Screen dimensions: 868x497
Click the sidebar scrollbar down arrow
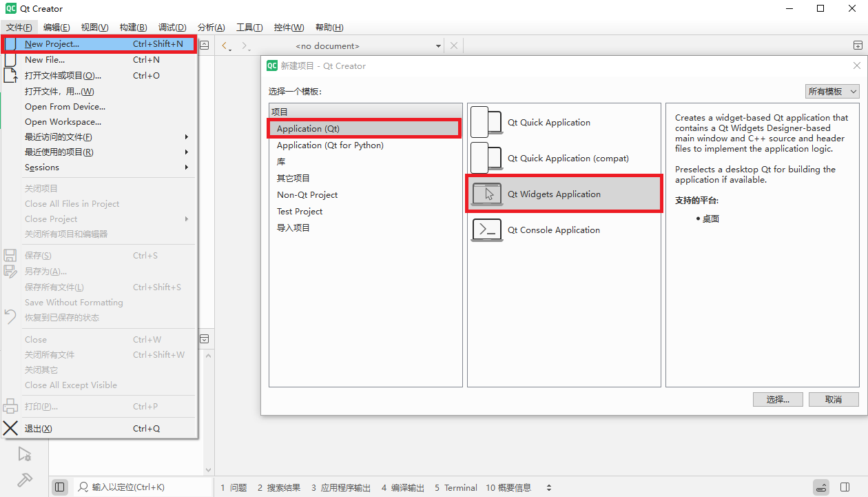tap(209, 469)
